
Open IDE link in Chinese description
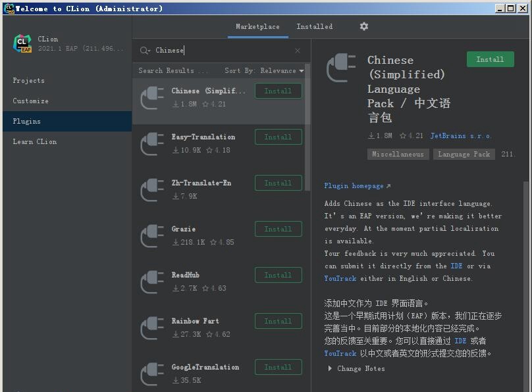click(460, 341)
